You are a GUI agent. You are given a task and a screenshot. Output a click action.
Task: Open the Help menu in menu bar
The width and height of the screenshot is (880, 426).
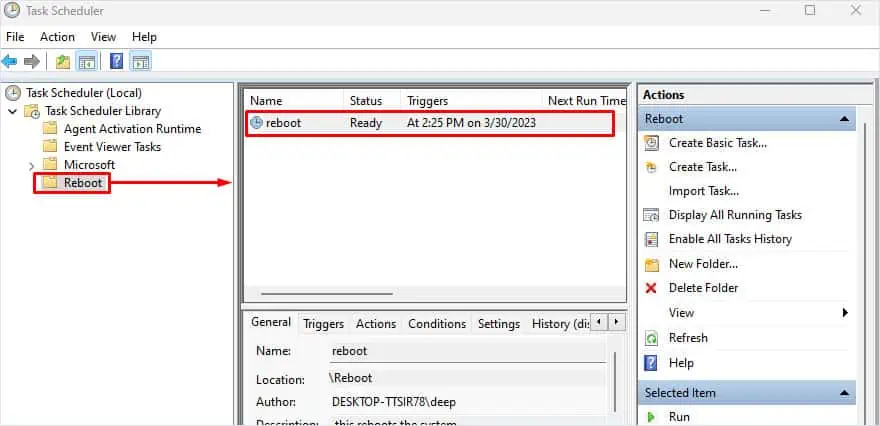144,37
